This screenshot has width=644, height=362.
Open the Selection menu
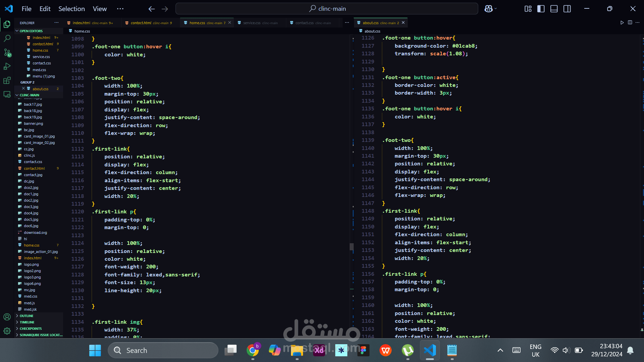71,9
